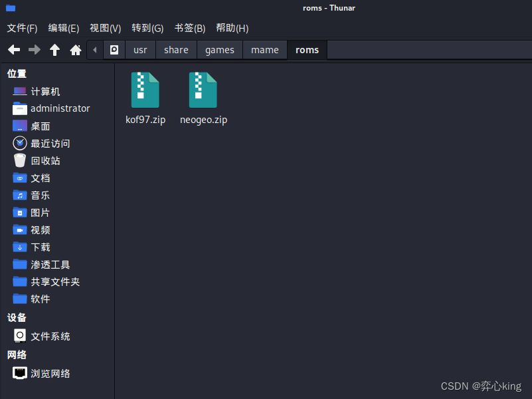Open 软件 label in sidebar

tap(41, 299)
